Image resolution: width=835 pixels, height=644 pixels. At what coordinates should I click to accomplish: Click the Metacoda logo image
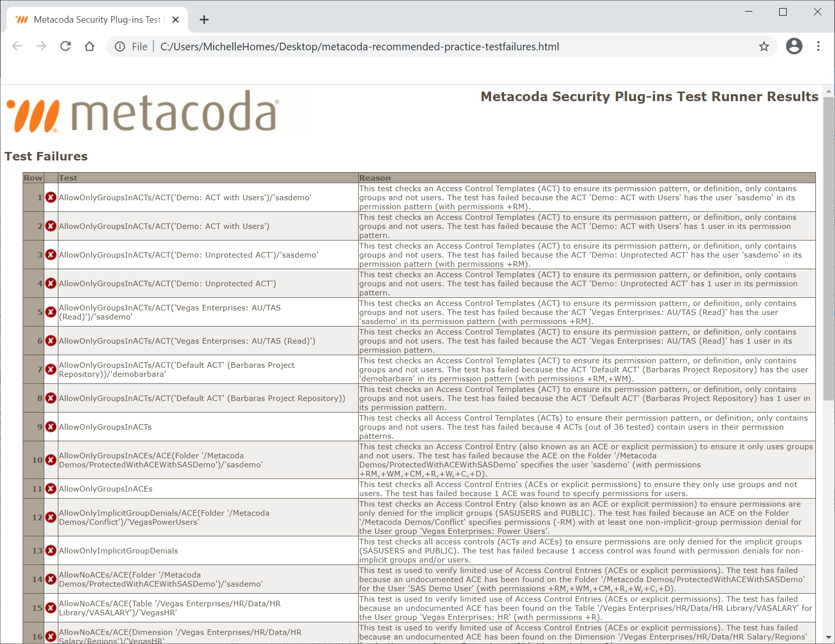[x=142, y=112]
